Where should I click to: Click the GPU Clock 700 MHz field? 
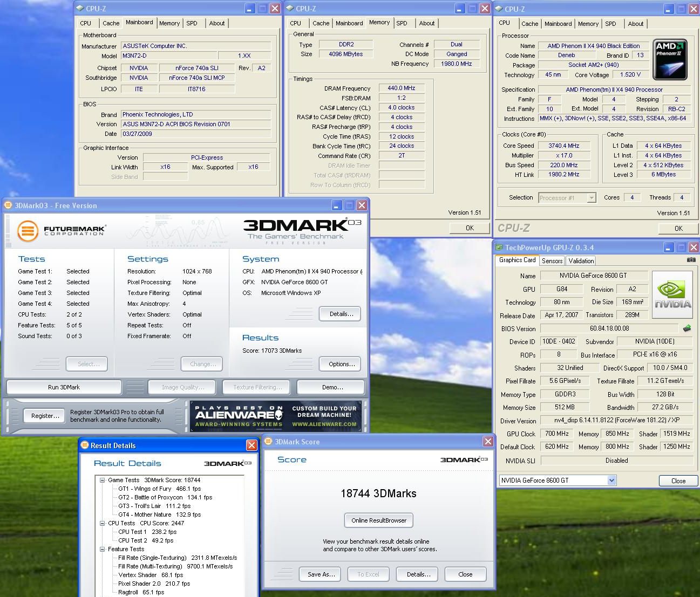coord(557,434)
